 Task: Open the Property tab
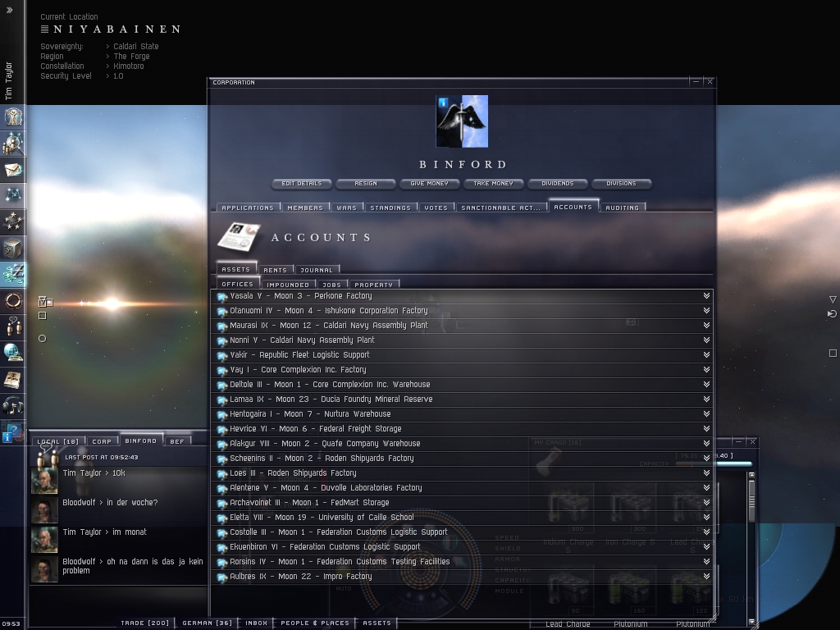click(x=374, y=285)
